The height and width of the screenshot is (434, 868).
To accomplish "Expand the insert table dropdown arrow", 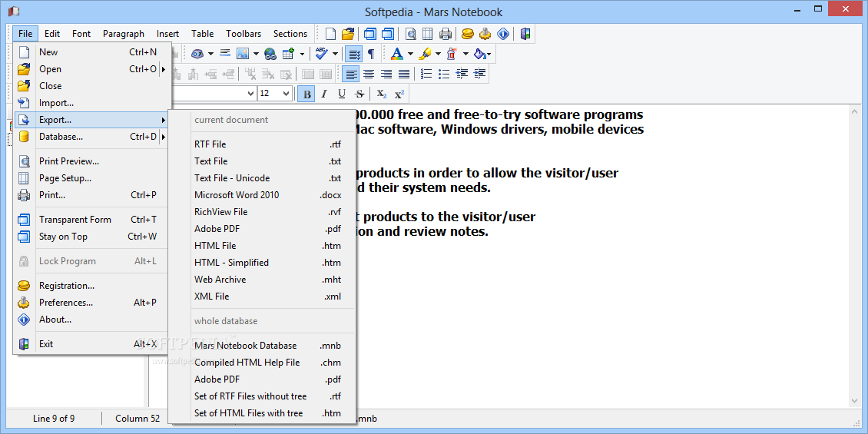I will 302,54.
